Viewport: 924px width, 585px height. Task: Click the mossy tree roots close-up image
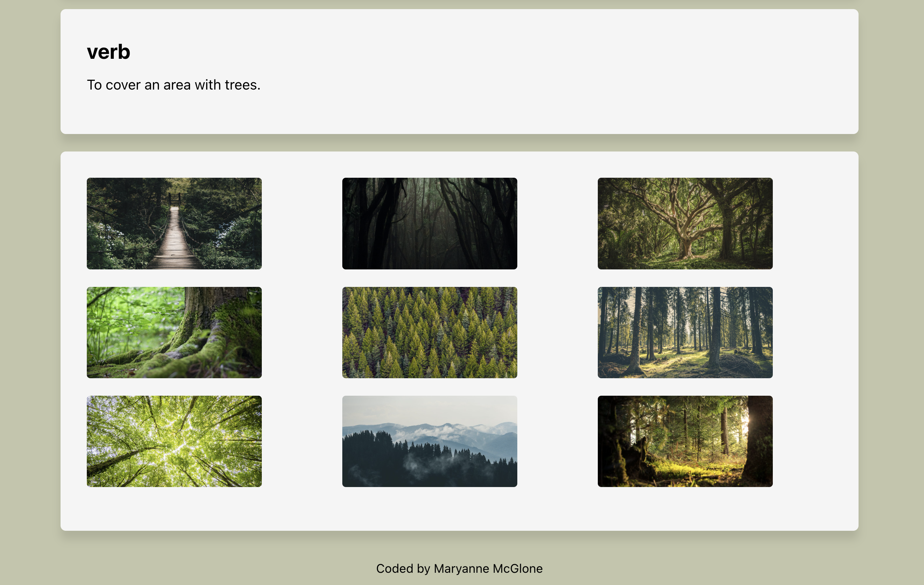pos(174,332)
